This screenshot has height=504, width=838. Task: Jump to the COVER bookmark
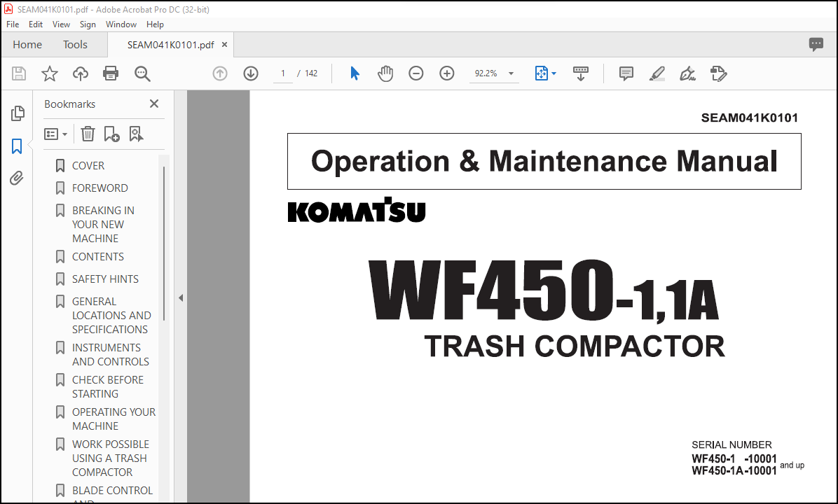[x=88, y=165]
